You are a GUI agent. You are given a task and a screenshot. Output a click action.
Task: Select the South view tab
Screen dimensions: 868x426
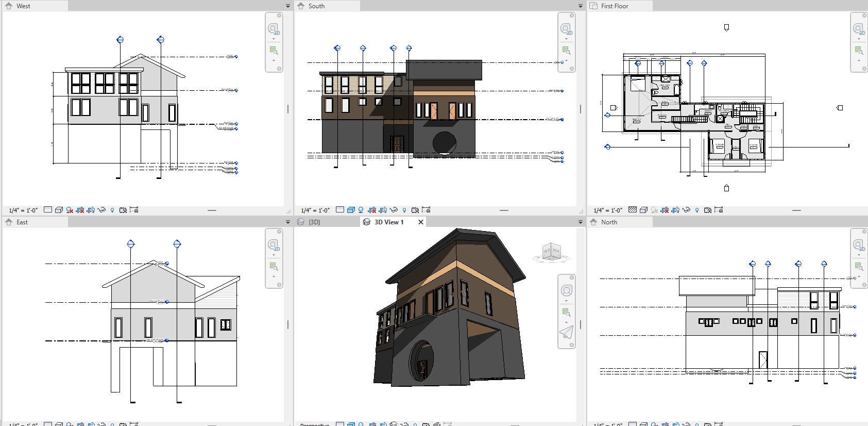(x=327, y=6)
